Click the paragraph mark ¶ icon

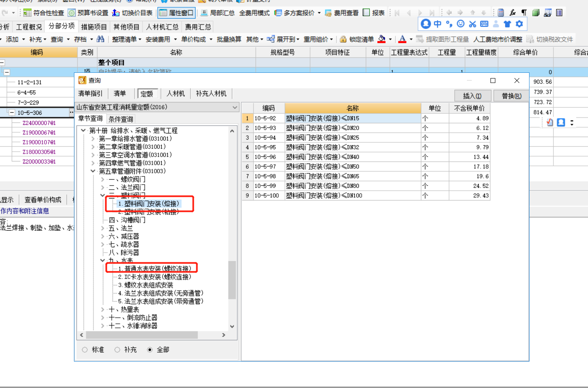tap(524, 13)
